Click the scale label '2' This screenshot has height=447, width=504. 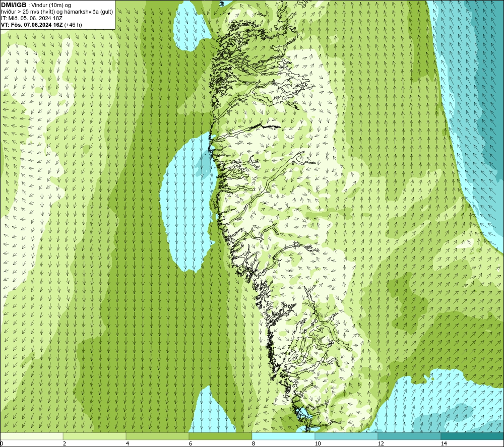pyautogui.click(x=65, y=443)
